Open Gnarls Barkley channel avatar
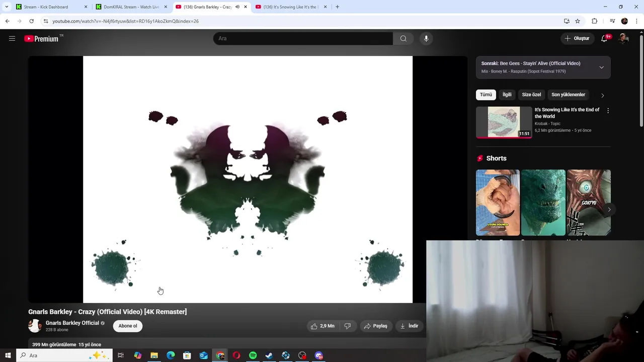Image resolution: width=644 pixels, height=362 pixels. point(35,326)
